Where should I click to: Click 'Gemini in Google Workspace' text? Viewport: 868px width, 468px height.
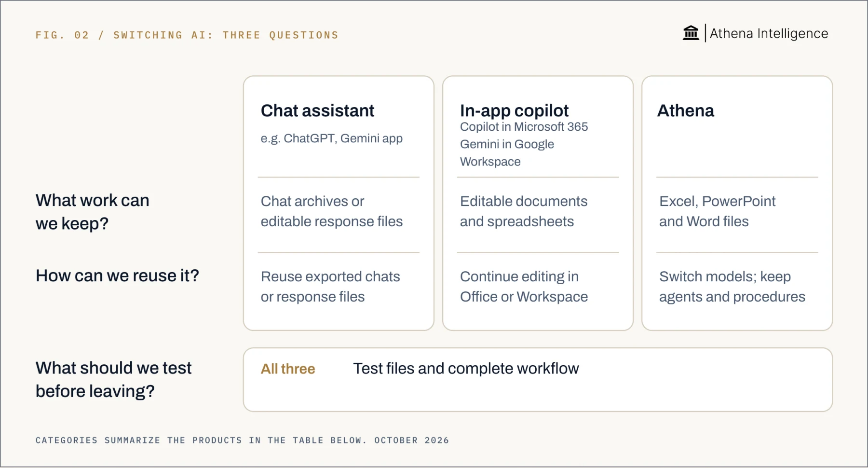[x=507, y=153]
